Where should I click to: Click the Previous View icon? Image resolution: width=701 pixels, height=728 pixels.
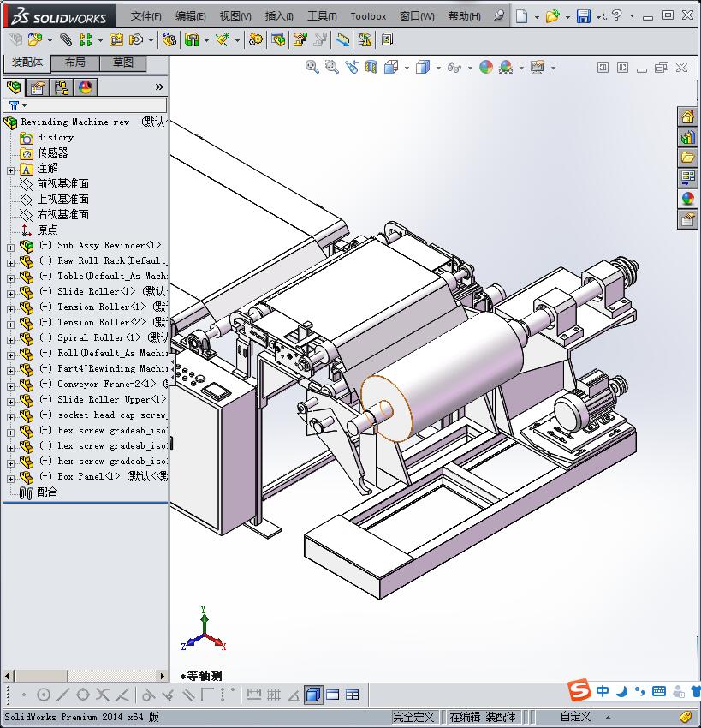(352, 68)
